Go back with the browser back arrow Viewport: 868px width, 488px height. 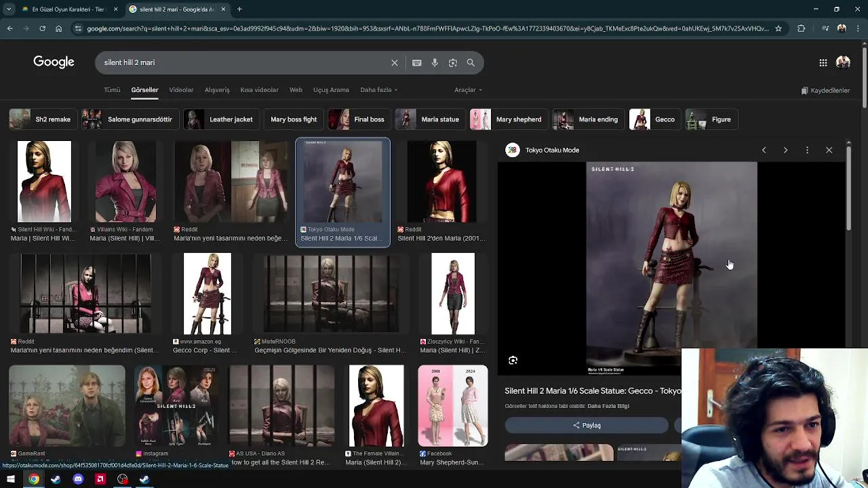[9, 28]
